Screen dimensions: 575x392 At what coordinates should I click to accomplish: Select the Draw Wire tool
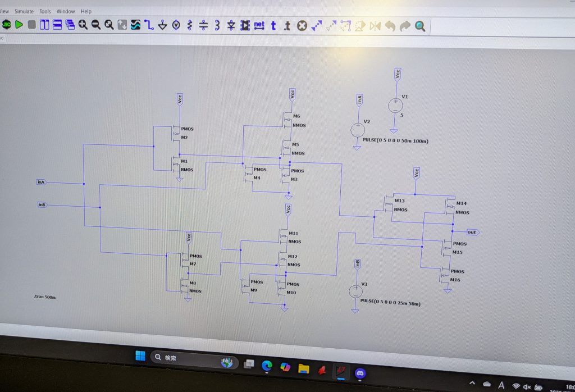(149, 25)
